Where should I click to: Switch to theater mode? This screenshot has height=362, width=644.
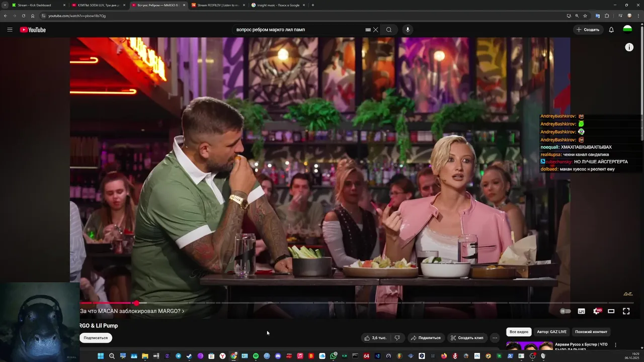coord(611,311)
